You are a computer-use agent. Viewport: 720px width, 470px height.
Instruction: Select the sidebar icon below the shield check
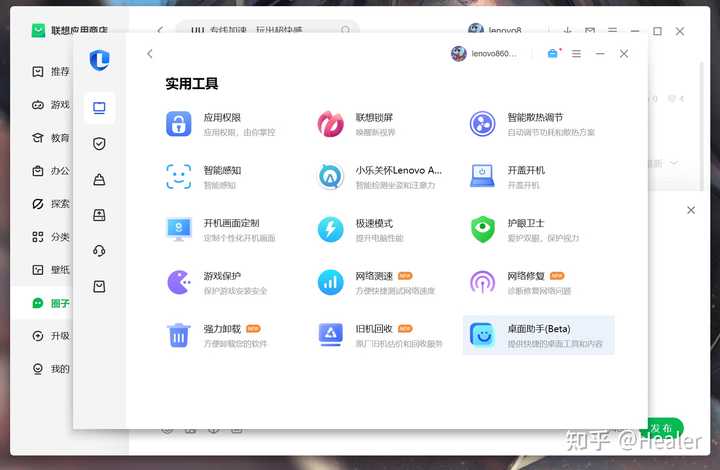click(x=99, y=179)
